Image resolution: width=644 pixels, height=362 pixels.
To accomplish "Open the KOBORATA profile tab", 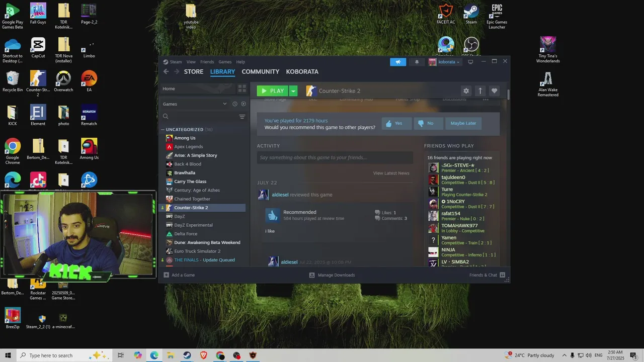I will (x=302, y=71).
